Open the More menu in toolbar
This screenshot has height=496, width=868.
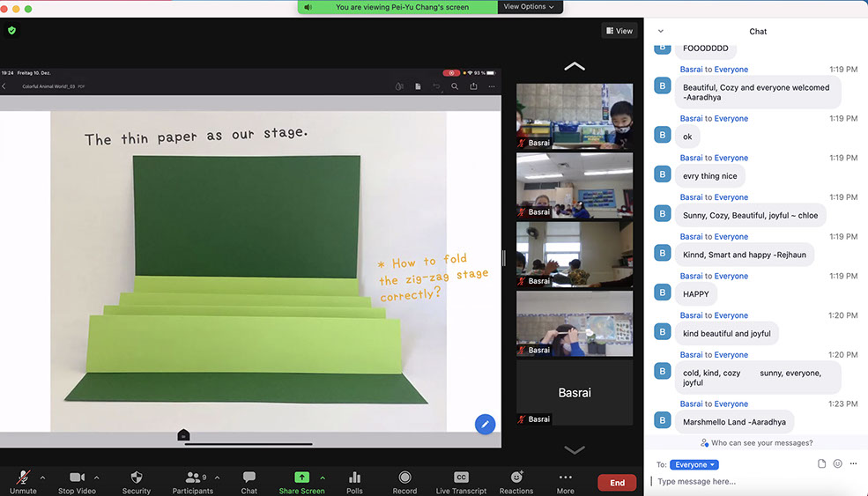coord(565,477)
